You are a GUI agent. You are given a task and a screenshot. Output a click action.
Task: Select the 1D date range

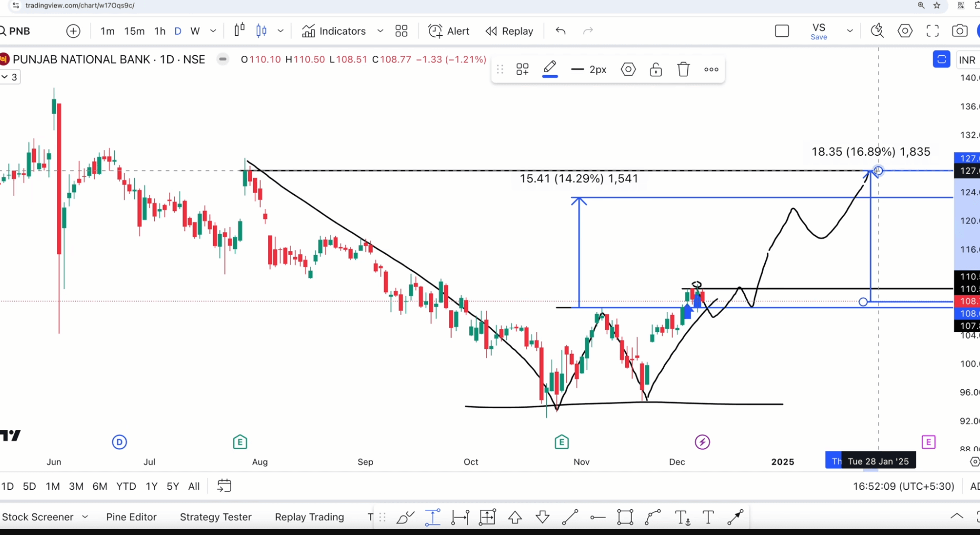7,486
